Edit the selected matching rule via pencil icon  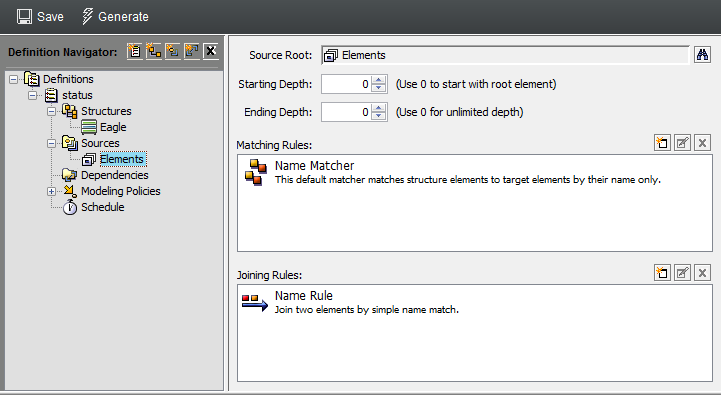coord(682,143)
